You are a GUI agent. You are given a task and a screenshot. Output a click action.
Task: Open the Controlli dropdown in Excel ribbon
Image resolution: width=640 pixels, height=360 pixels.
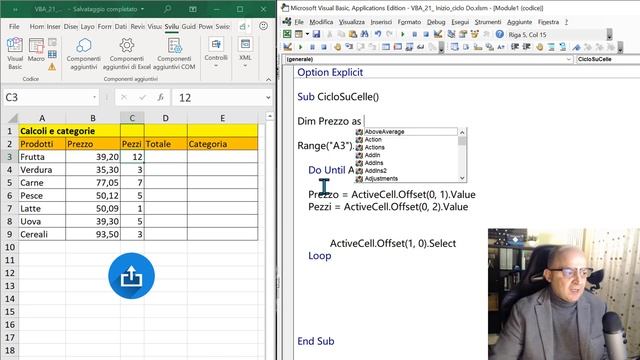pyautogui.click(x=216, y=53)
